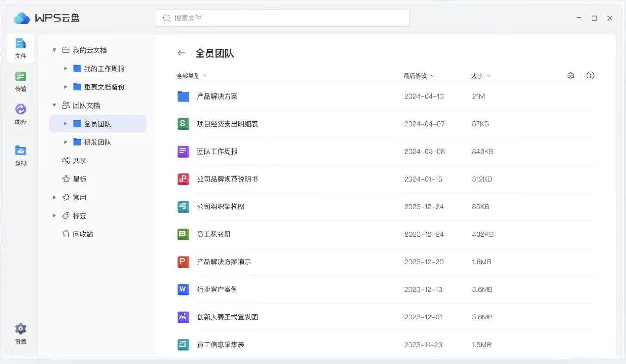Collapse the 我的云文档 tree node
626x364 pixels.
pos(55,50)
